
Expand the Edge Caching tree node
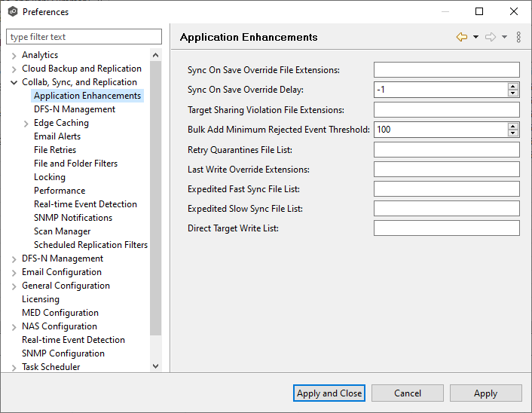(26, 123)
